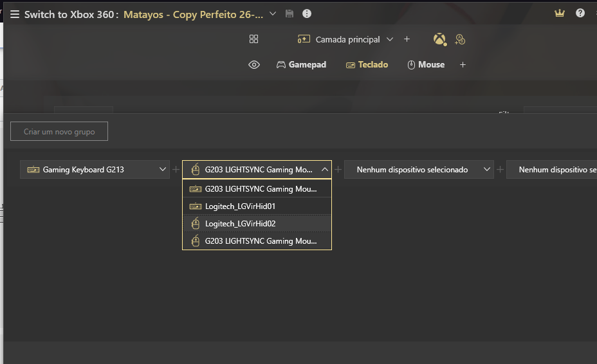The width and height of the screenshot is (597, 364).
Task: Select Logitech_LGVirHid01 from the list
Action: pos(257,206)
